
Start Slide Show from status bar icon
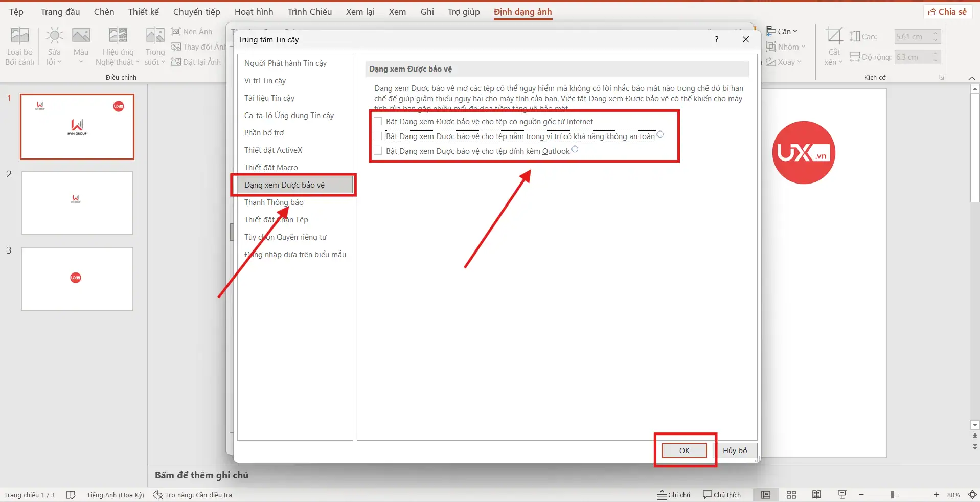click(842, 495)
